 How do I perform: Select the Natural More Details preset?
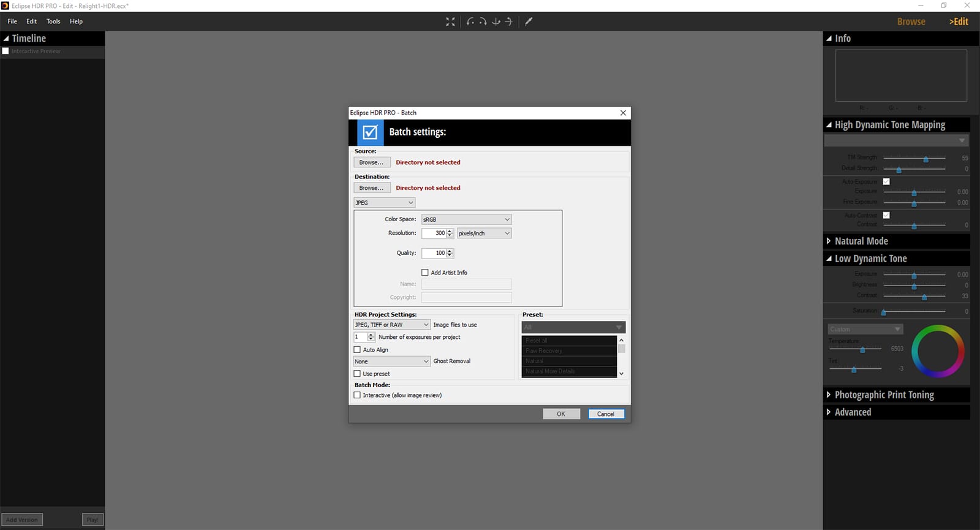569,371
